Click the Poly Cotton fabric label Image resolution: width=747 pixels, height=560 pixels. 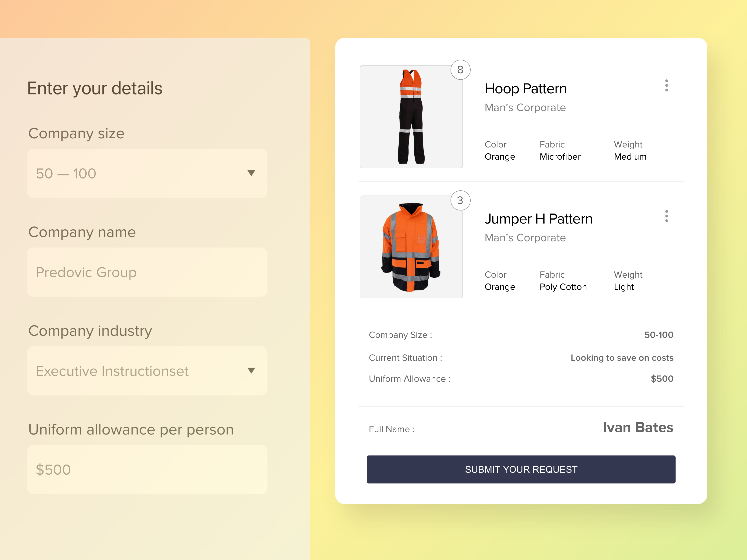[563, 287]
